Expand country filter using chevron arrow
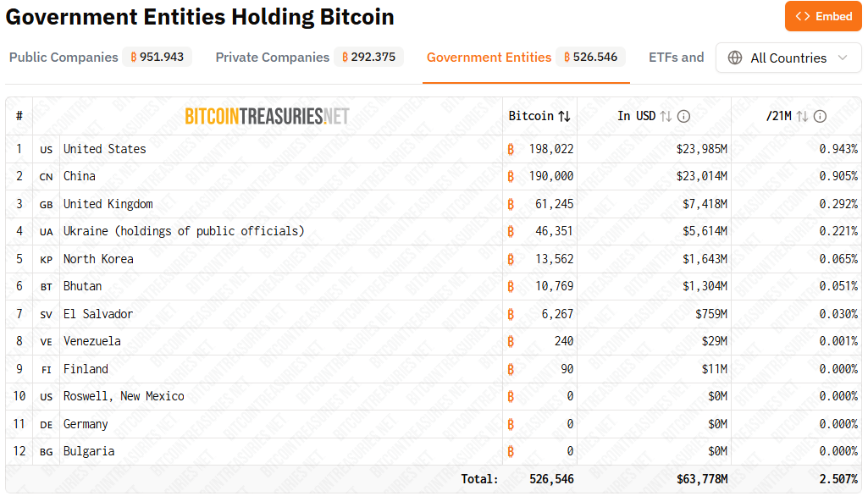This screenshot has width=868, height=496. click(843, 58)
